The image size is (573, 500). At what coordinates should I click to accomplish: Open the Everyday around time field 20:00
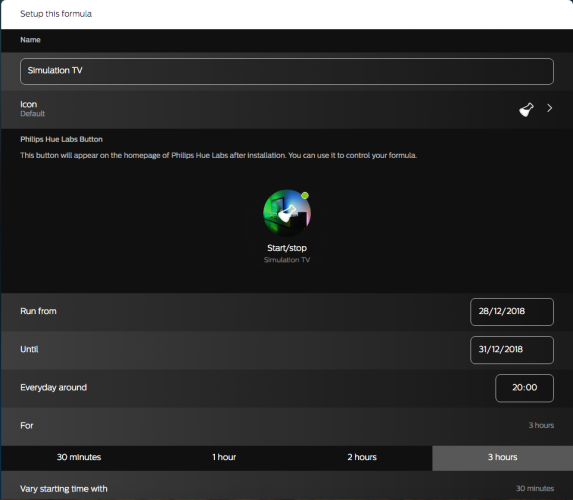click(x=524, y=388)
